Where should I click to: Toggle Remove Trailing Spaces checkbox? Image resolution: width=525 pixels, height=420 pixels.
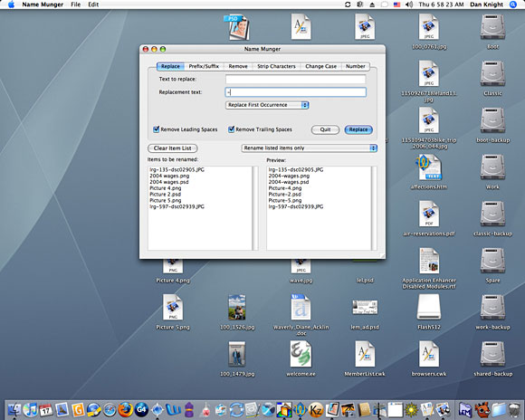tap(231, 129)
